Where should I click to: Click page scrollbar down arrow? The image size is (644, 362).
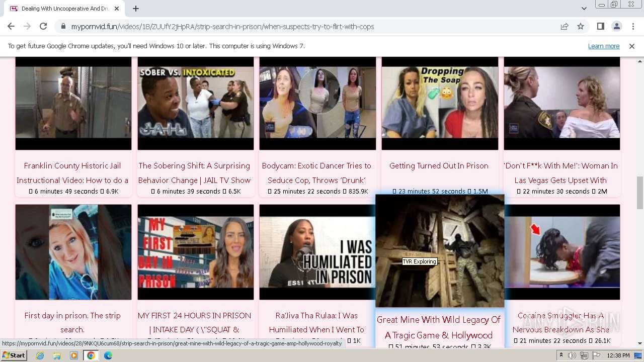640,343
